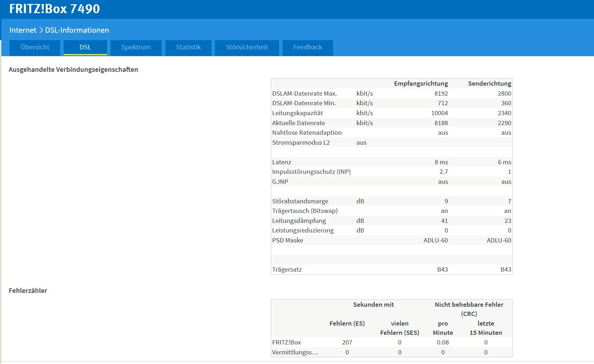Select the DSL tab

[85, 47]
